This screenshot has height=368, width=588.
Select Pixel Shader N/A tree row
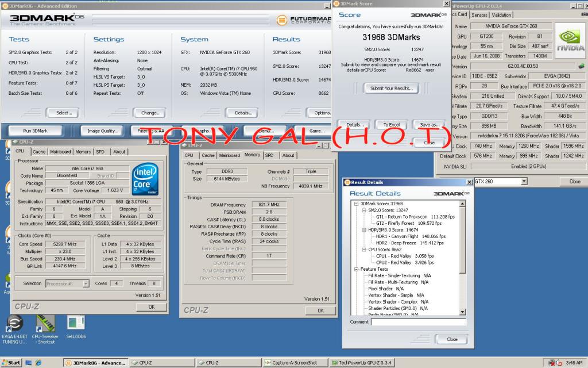coord(386,289)
